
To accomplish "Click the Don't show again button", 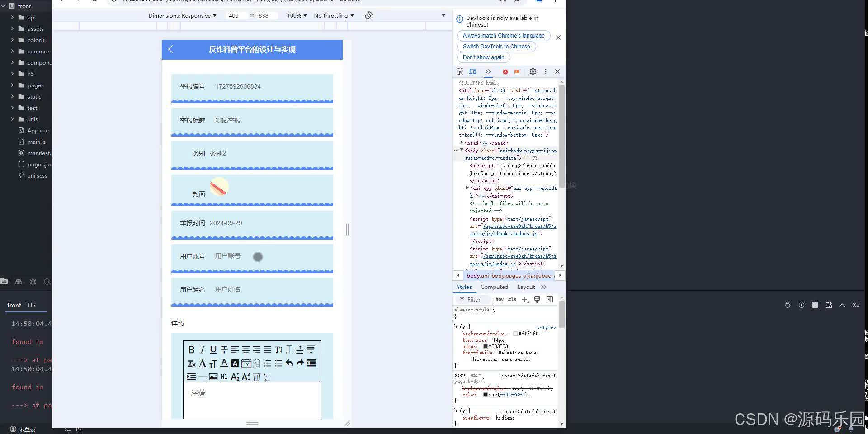I will 483,57.
